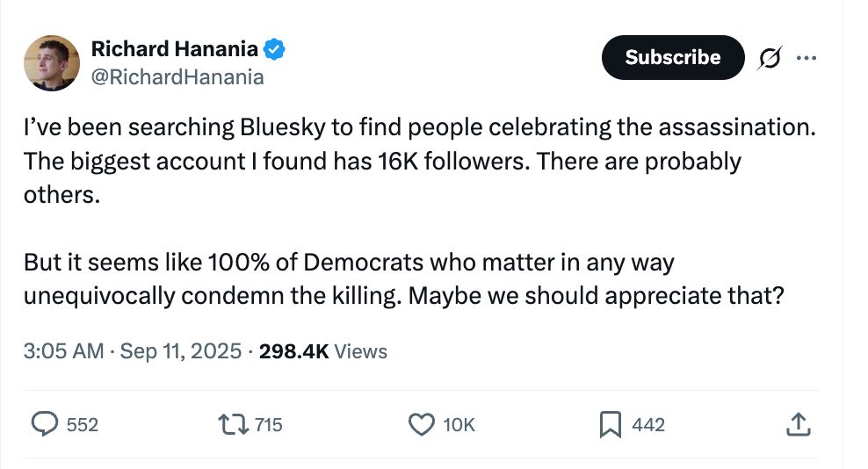Open the share options arrow icon
Screen dimensions: 868x469
tap(797, 425)
